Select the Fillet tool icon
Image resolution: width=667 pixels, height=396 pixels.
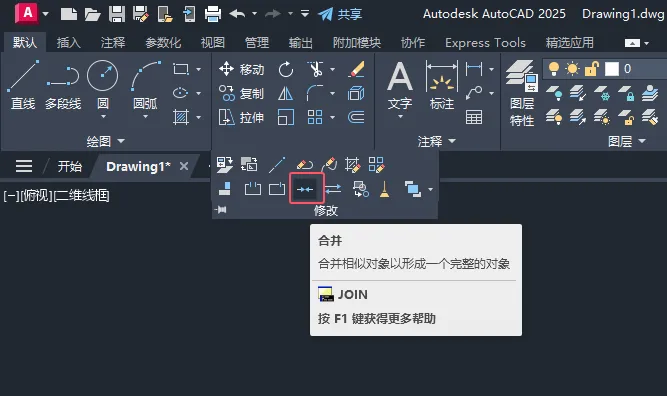(315, 93)
